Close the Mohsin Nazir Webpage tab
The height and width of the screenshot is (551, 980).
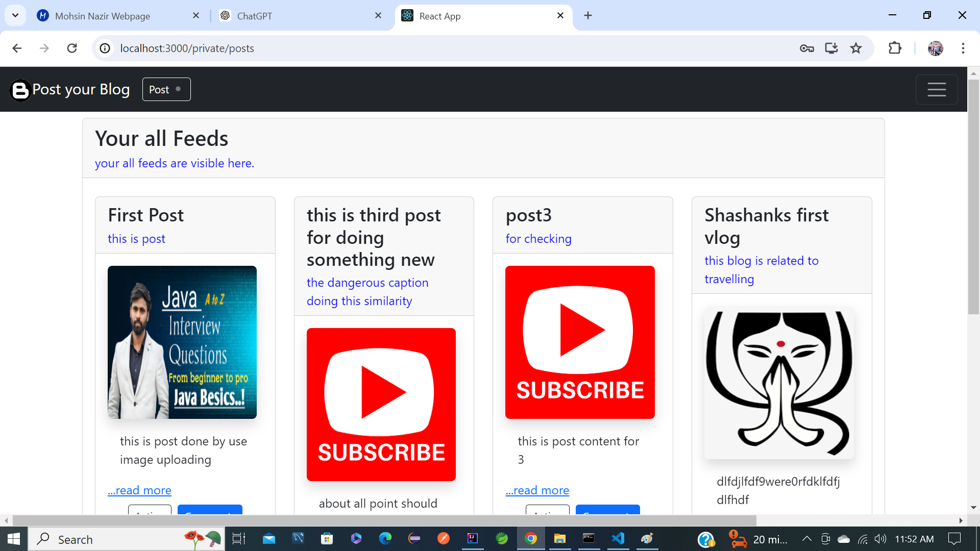[196, 15]
